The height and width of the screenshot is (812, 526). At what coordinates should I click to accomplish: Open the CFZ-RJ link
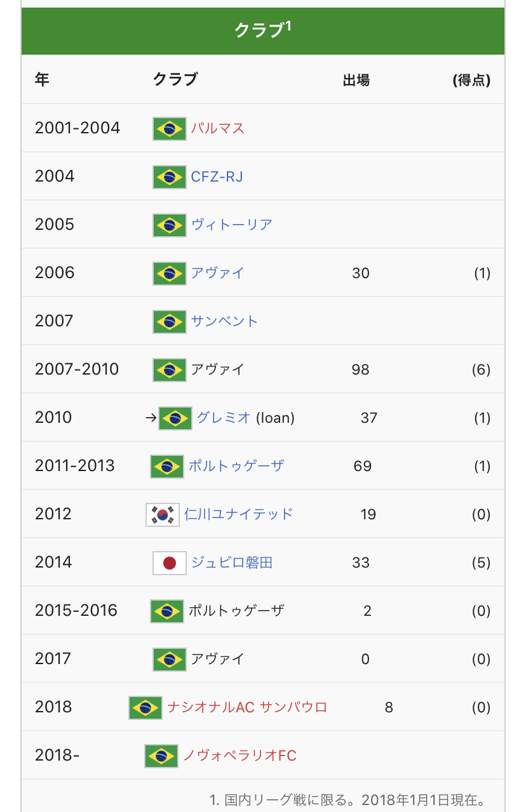tap(217, 176)
